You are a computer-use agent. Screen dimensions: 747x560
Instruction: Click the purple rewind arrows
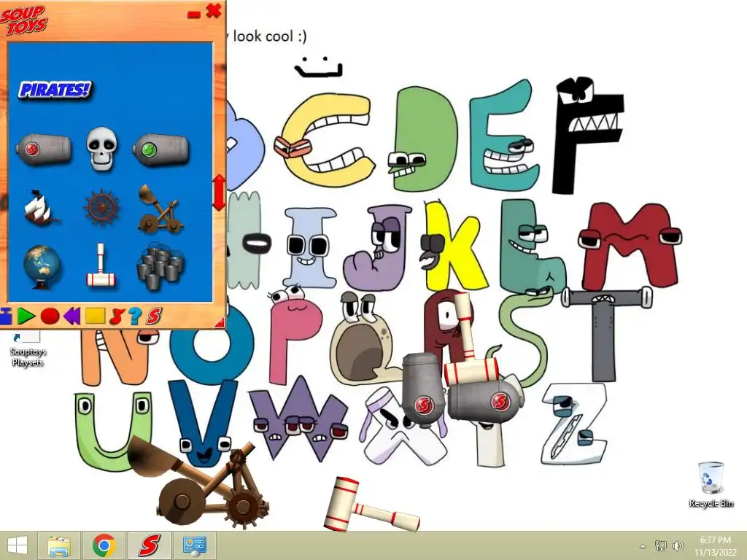pyautogui.click(x=71, y=316)
